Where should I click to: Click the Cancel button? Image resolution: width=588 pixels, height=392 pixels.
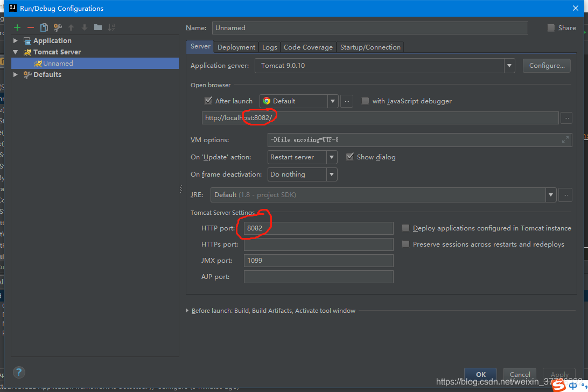520,374
